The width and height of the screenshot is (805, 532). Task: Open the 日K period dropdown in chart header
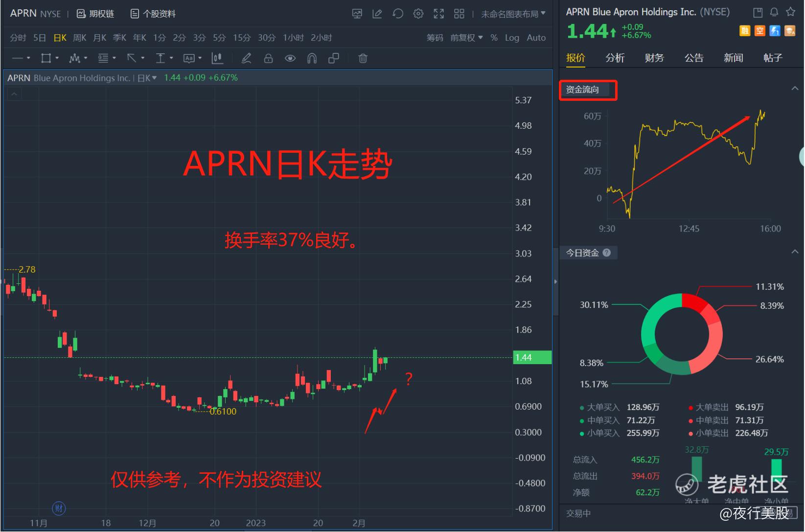click(147, 78)
